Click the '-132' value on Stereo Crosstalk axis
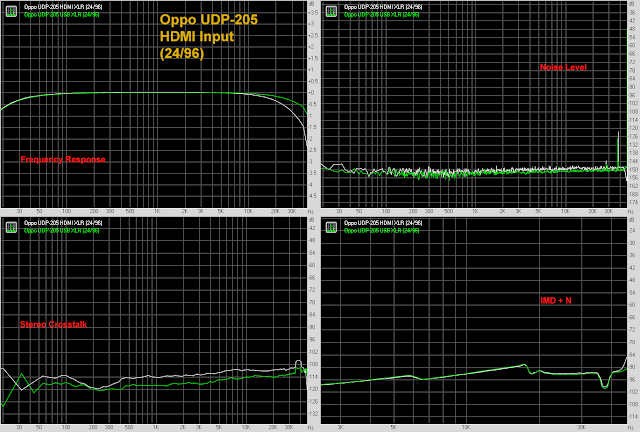This screenshot has width=640, height=432. (x=313, y=414)
